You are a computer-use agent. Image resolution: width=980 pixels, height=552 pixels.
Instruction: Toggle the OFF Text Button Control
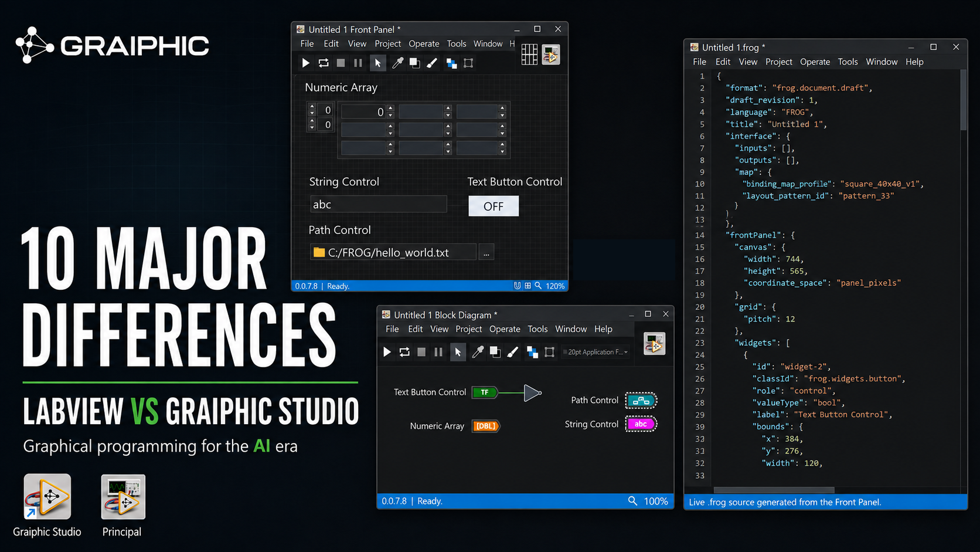click(494, 206)
